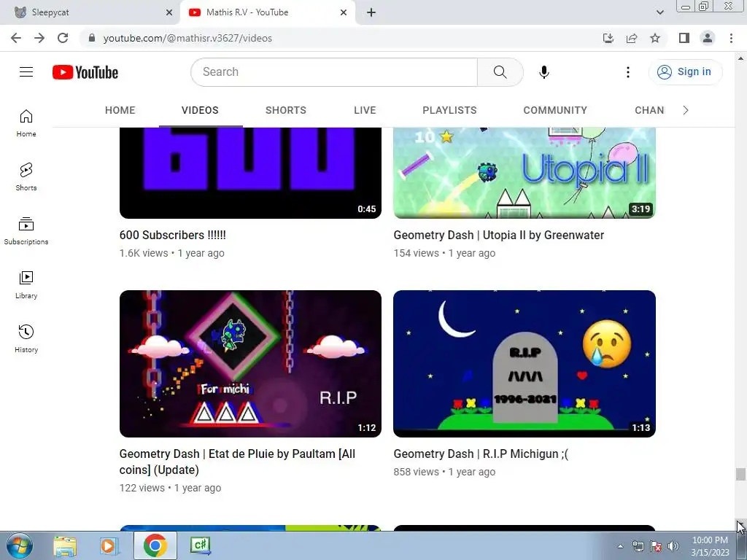Click the 600 Subscribers video thumbnail
The height and width of the screenshot is (560, 747).
point(251,173)
